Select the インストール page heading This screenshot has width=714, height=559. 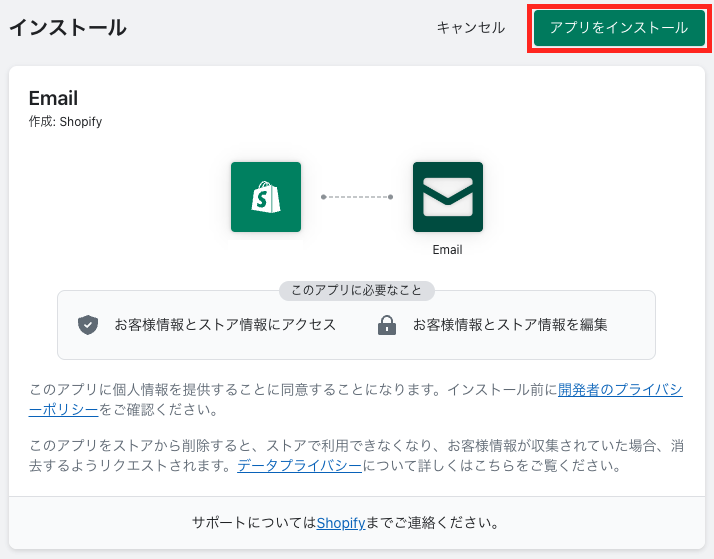coord(68,28)
